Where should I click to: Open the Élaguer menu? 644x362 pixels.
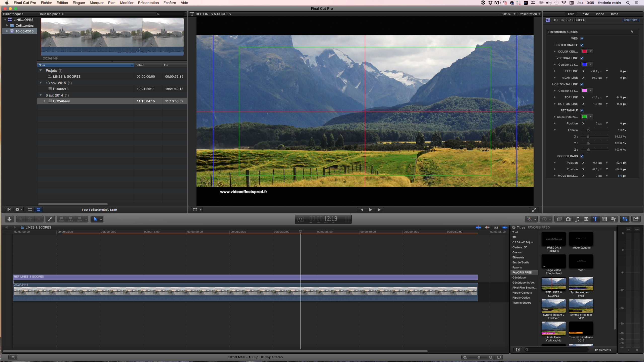(x=79, y=3)
